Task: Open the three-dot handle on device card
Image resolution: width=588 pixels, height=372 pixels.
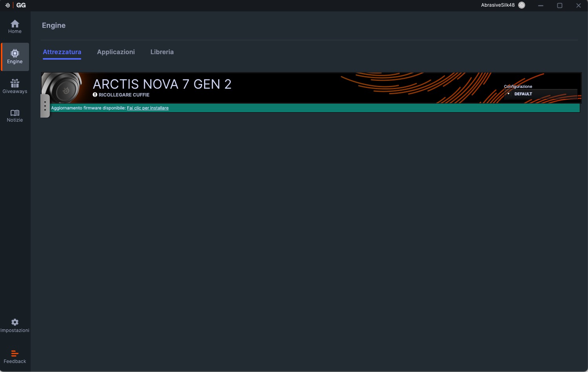Action: pyautogui.click(x=45, y=106)
